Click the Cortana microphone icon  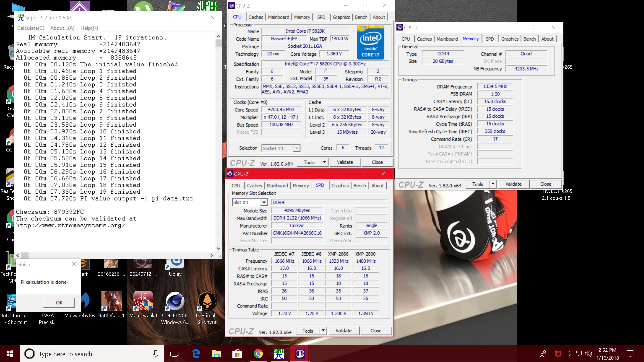tap(155, 354)
